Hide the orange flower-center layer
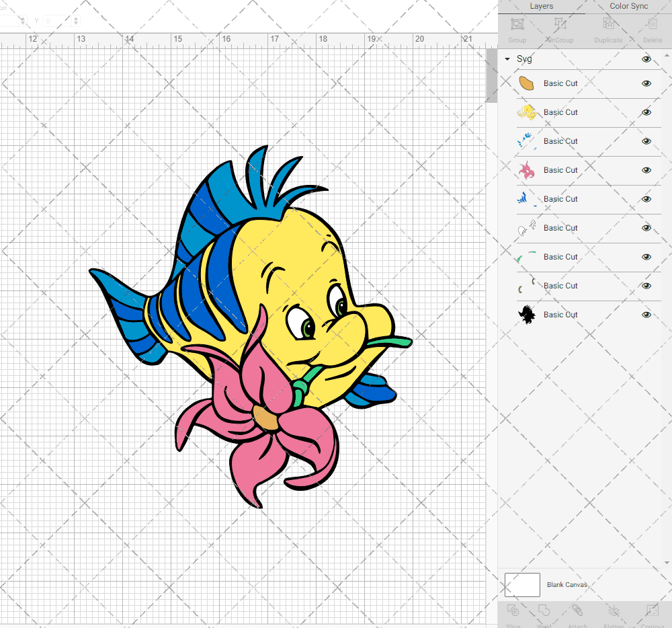 (646, 83)
